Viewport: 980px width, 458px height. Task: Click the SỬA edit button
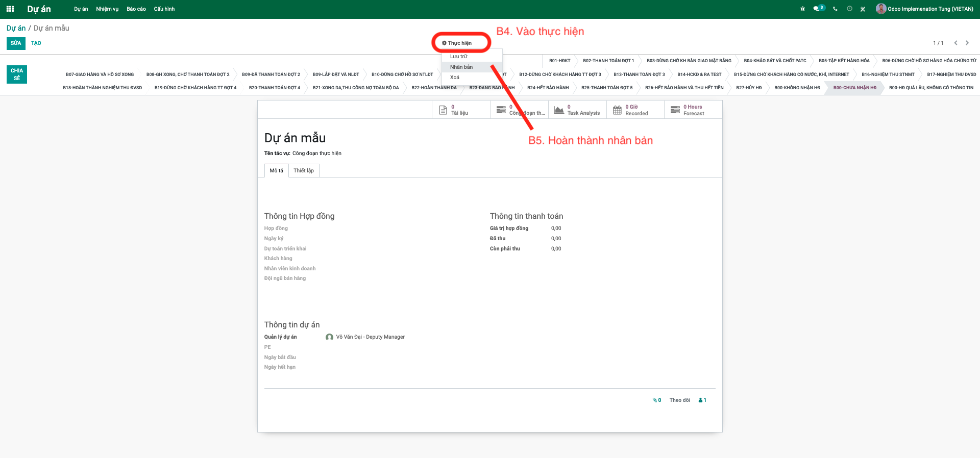pyautogui.click(x=16, y=43)
